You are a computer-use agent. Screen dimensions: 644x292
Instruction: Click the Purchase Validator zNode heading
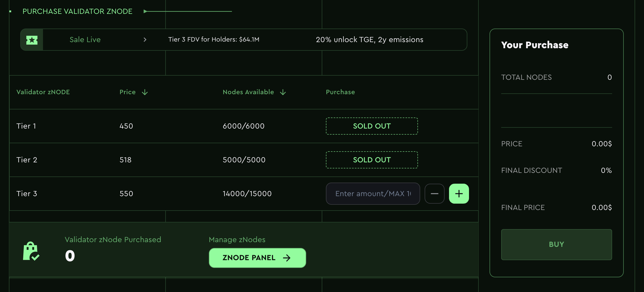click(77, 11)
